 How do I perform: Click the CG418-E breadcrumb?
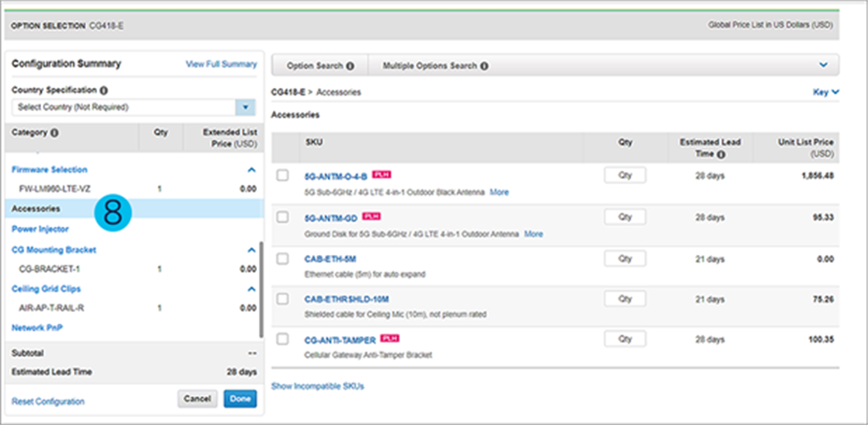[288, 92]
